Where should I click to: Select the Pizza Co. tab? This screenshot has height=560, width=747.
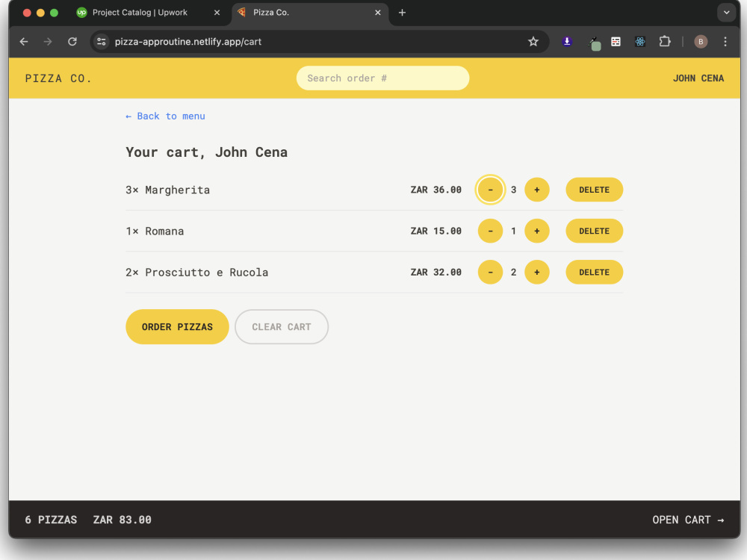(310, 13)
